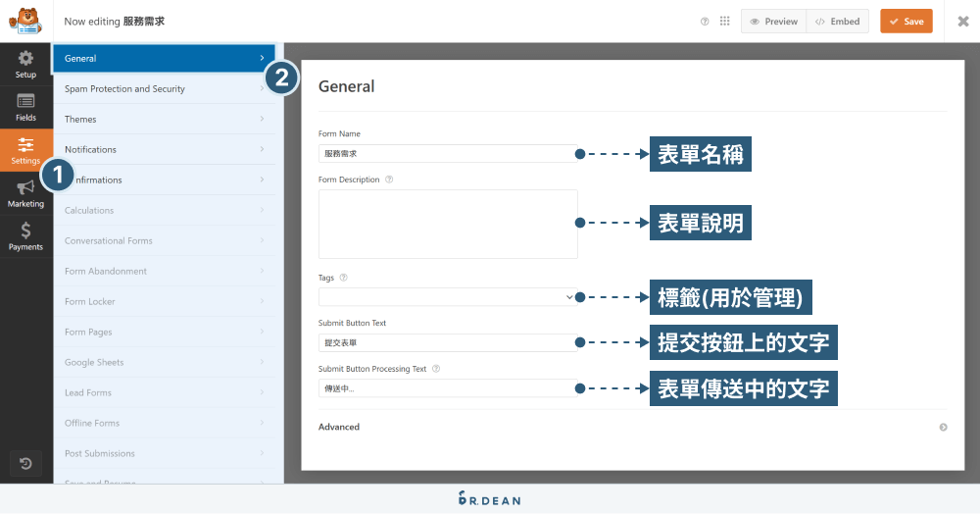Image resolution: width=980 pixels, height=514 pixels.
Task: Click the WPForms bear logo
Action: (x=25, y=22)
